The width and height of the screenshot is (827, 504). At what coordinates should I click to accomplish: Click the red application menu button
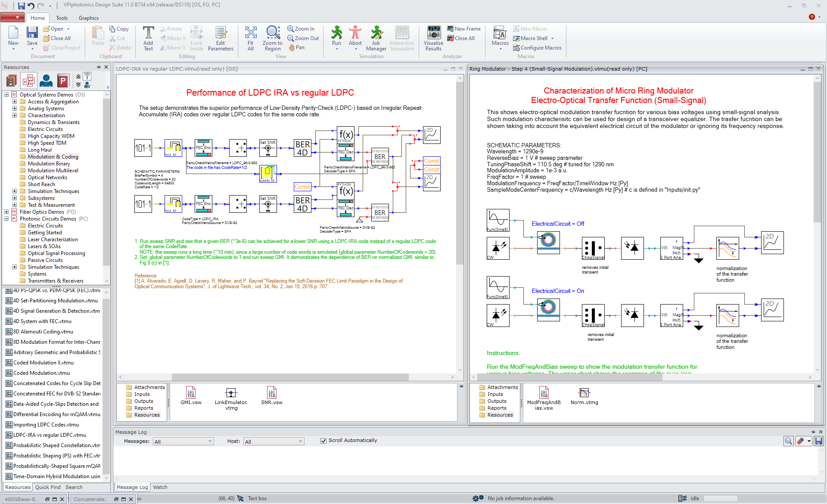pyautogui.click(x=12, y=18)
